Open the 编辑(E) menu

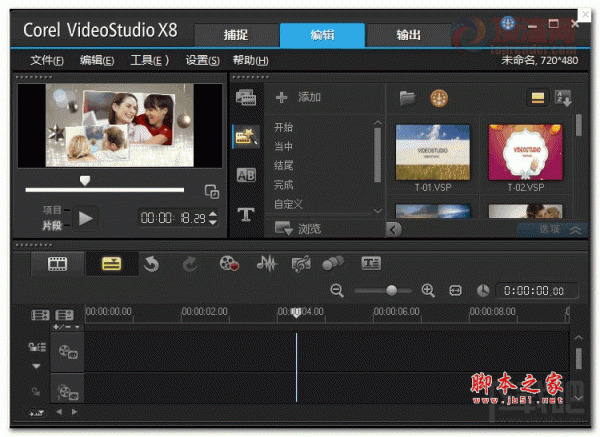pos(97,60)
